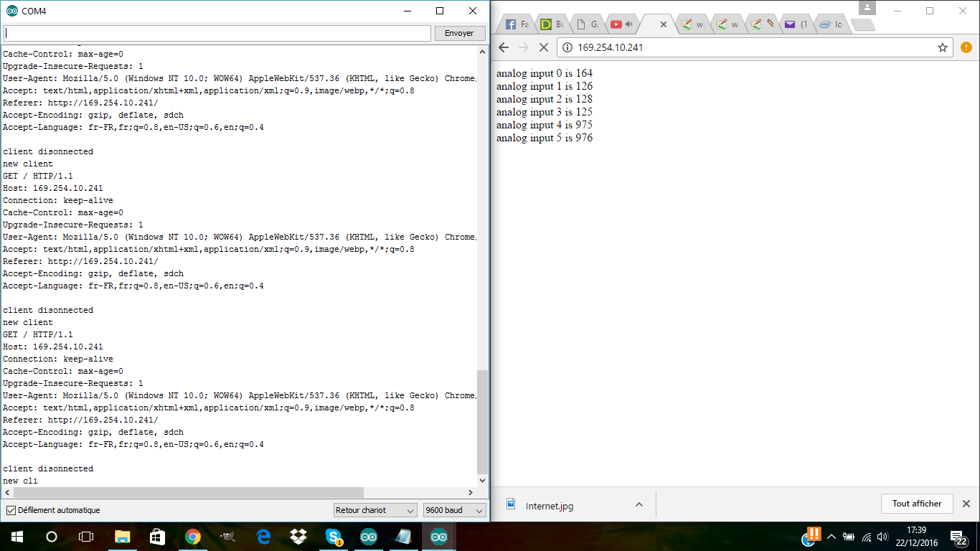The height and width of the screenshot is (551, 980).
Task: Click the orange Chrome warning menu icon
Action: click(966, 47)
